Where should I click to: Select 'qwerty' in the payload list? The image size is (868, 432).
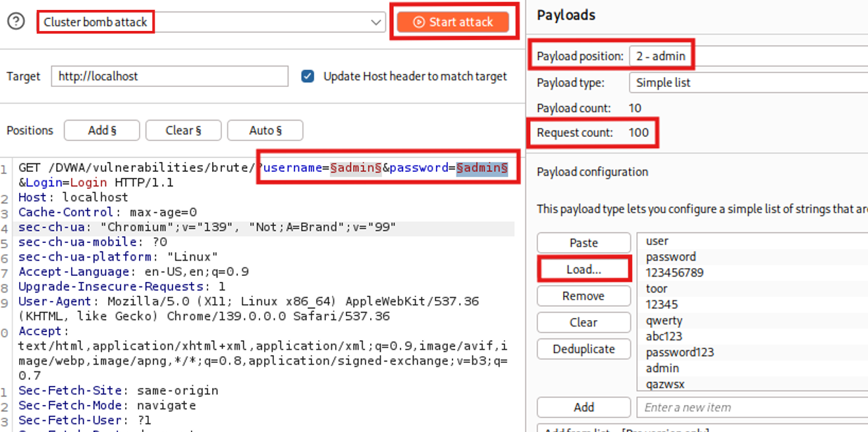point(664,321)
